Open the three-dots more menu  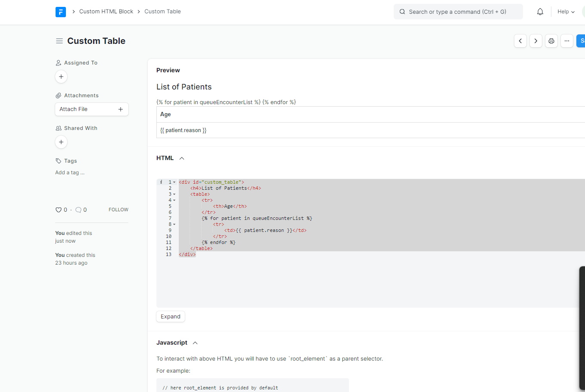(x=567, y=41)
